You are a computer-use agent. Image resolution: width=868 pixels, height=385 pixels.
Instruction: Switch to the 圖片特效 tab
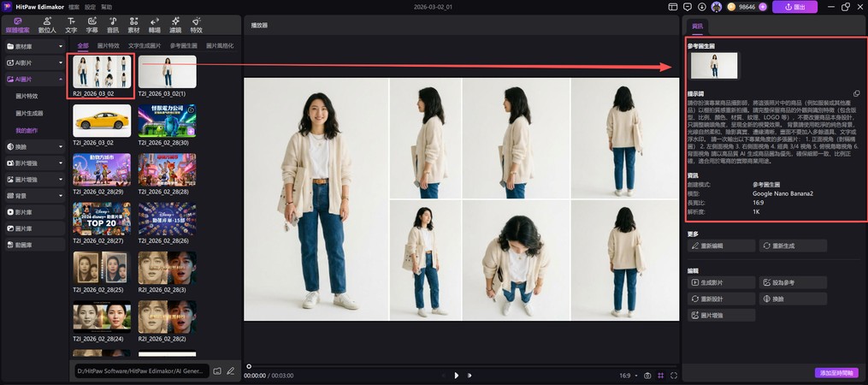(108, 45)
